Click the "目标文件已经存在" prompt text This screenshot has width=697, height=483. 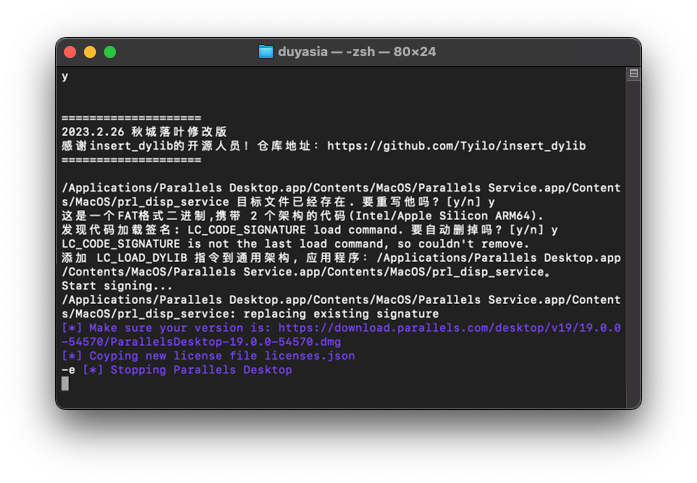tap(292, 202)
